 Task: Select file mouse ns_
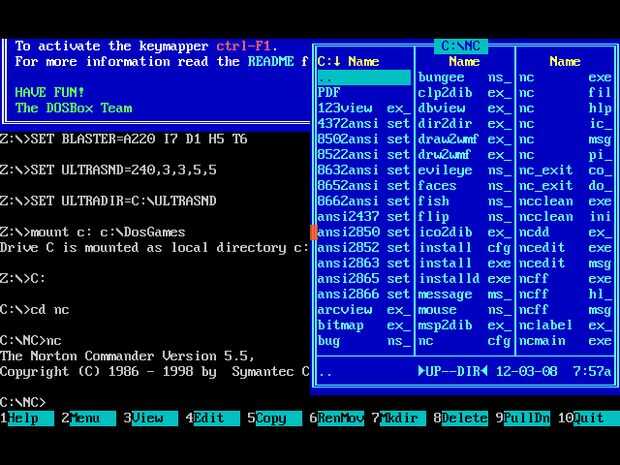(x=465, y=310)
